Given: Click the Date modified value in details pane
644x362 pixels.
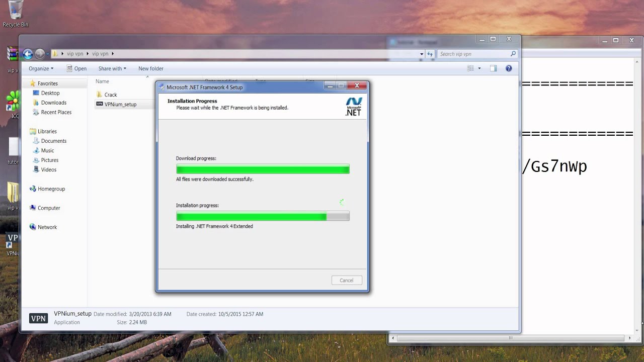Looking at the screenshot, I should 150,314.
